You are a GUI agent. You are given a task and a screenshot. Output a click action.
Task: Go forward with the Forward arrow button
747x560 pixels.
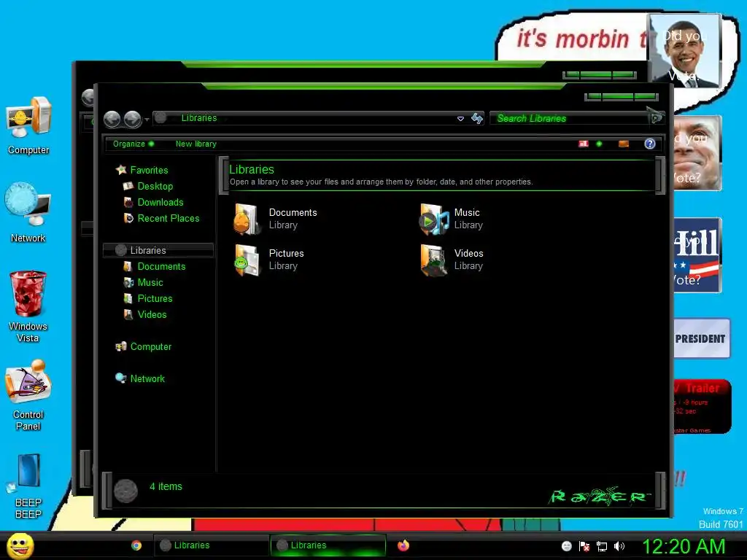point(133,119)
